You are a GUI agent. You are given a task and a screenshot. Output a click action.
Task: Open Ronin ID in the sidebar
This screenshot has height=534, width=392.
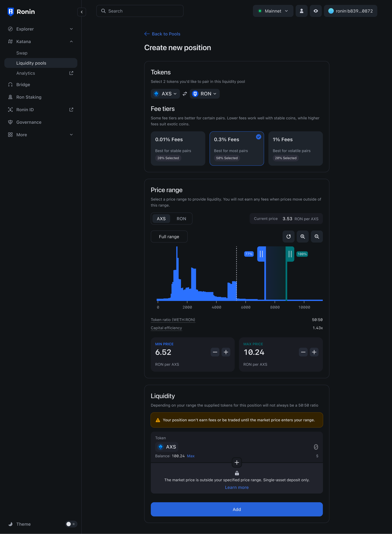point(25,110)
